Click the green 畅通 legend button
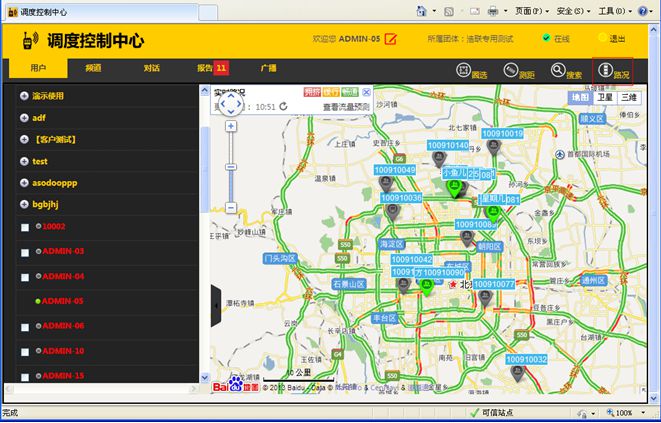661x423 pixels. [350, 92]
